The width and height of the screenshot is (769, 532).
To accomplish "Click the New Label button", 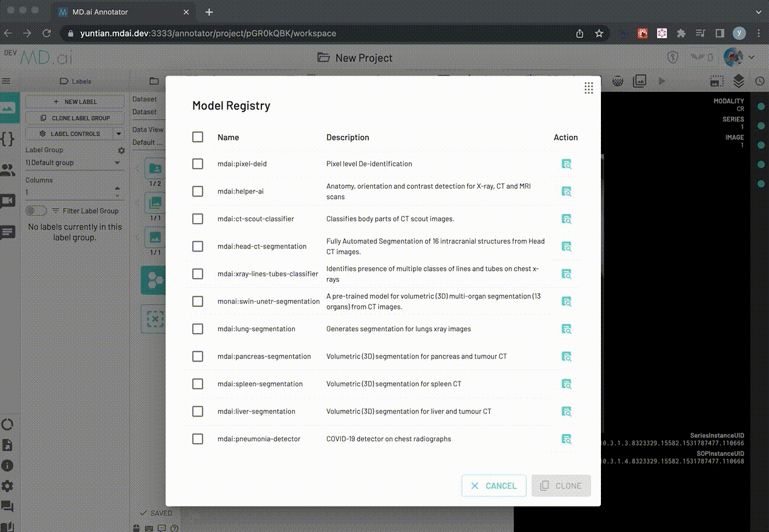I will pos(74,101).
